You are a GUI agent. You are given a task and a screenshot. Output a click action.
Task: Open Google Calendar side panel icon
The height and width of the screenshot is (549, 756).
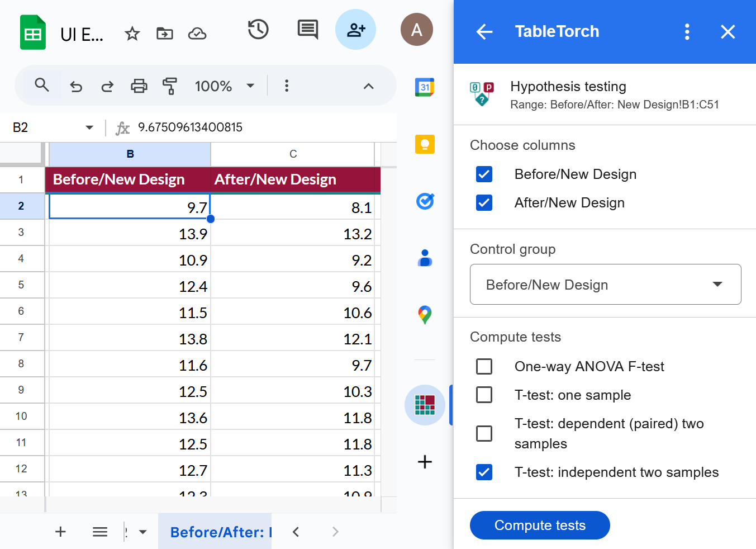tap(425, 87)
